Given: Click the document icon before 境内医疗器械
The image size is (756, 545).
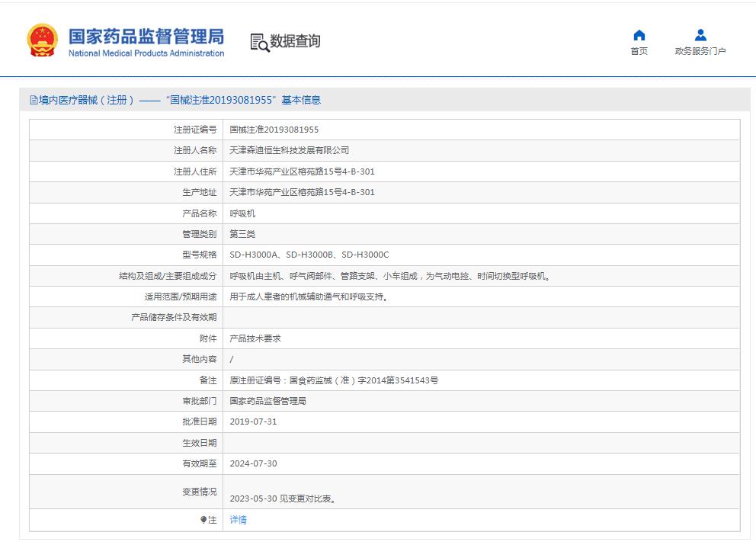Looking at the screenshot, I should 34,100.
